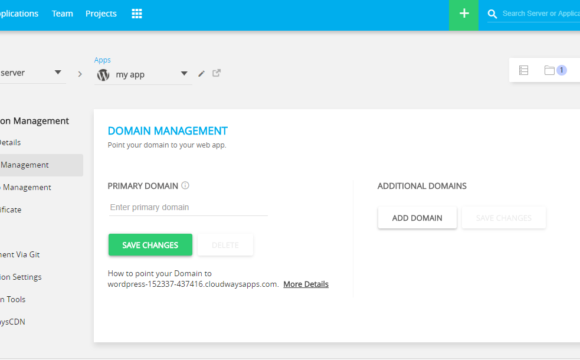
Task: Open CloudwaysCDN in sidebar
Action: tap(13, 322)
